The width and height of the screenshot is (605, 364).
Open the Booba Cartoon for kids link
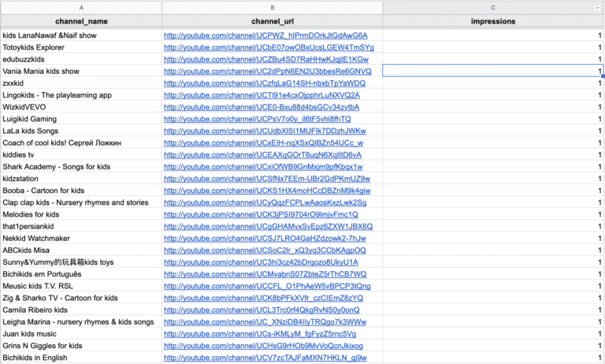[267, 191]
